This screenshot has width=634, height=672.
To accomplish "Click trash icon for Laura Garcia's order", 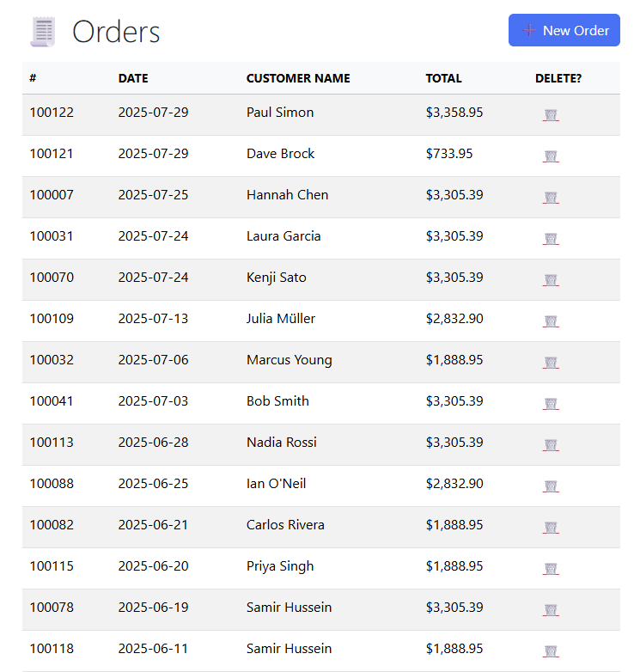I will pos(551,239).
